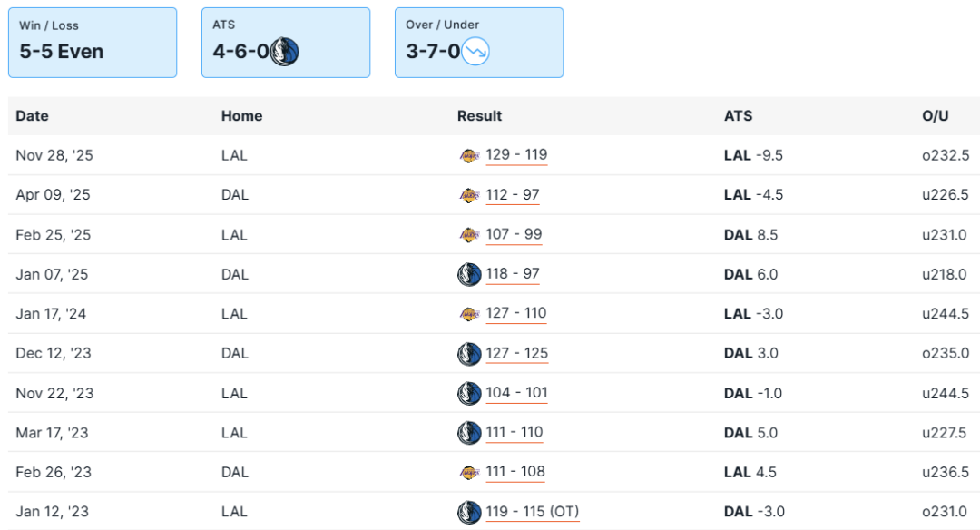Open the 129 - 119 game result link

coord(516,155)
